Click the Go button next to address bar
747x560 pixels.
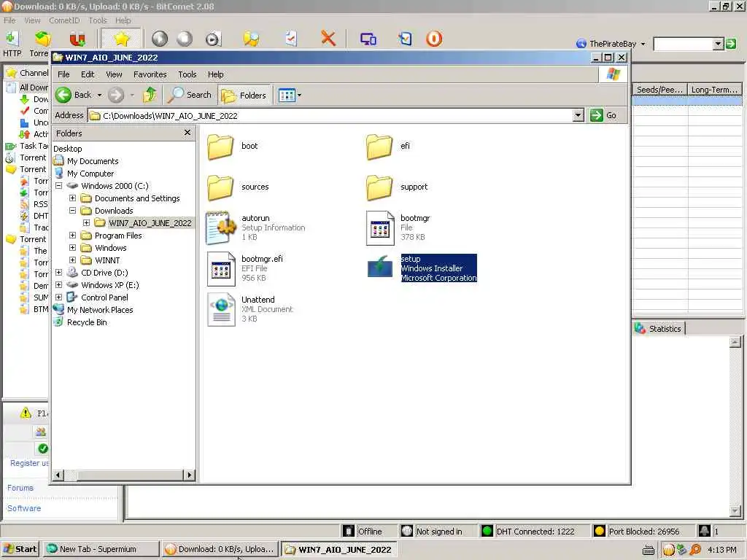point(603,116)
